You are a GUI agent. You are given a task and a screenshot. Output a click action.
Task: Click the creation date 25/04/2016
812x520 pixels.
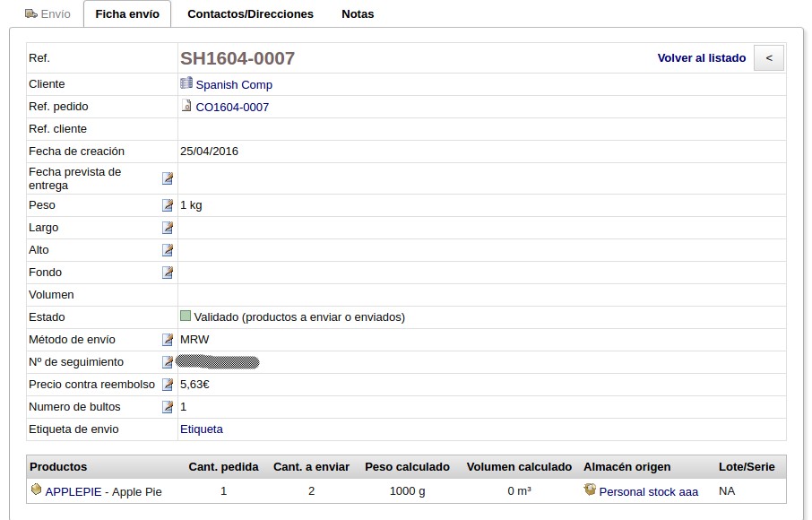209,152
